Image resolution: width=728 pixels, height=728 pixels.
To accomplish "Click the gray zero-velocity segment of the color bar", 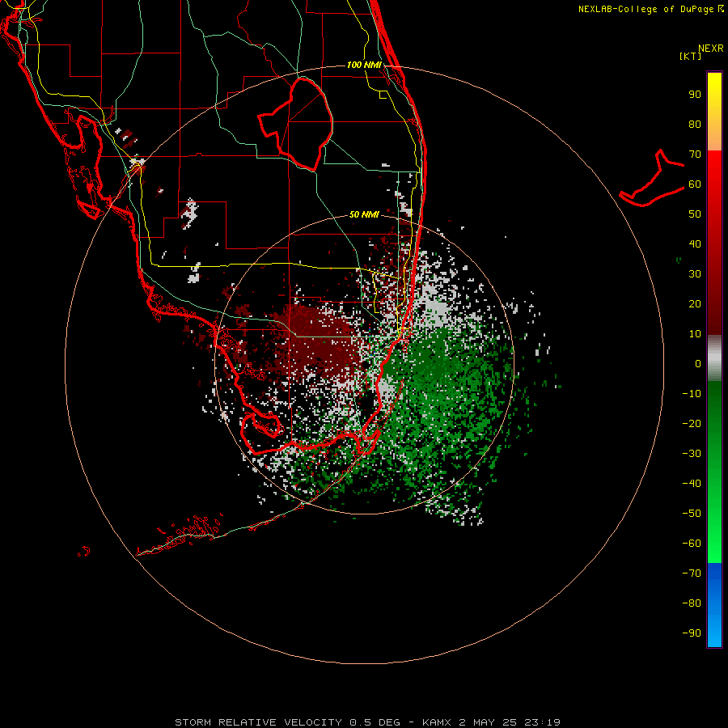I will tap(714, 358).
